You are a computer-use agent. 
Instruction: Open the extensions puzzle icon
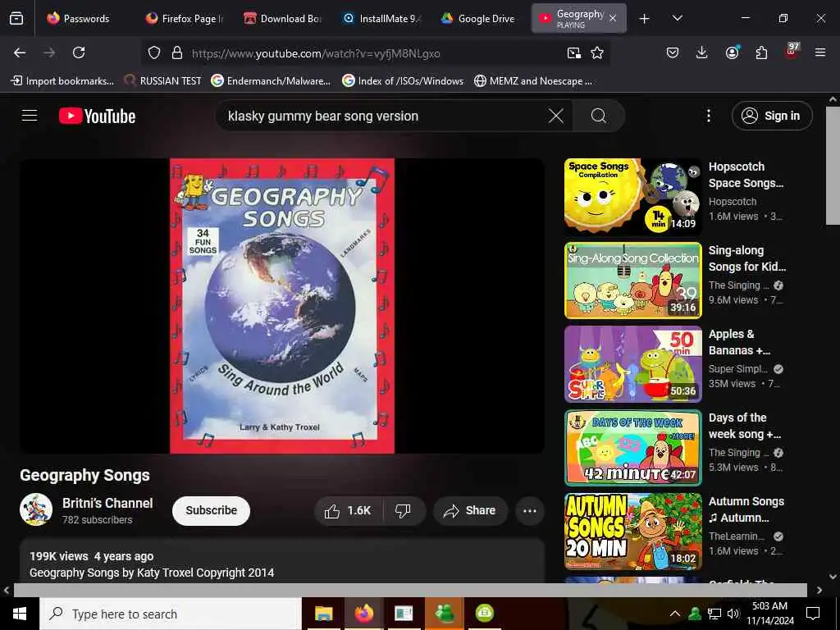pos(761,52)
